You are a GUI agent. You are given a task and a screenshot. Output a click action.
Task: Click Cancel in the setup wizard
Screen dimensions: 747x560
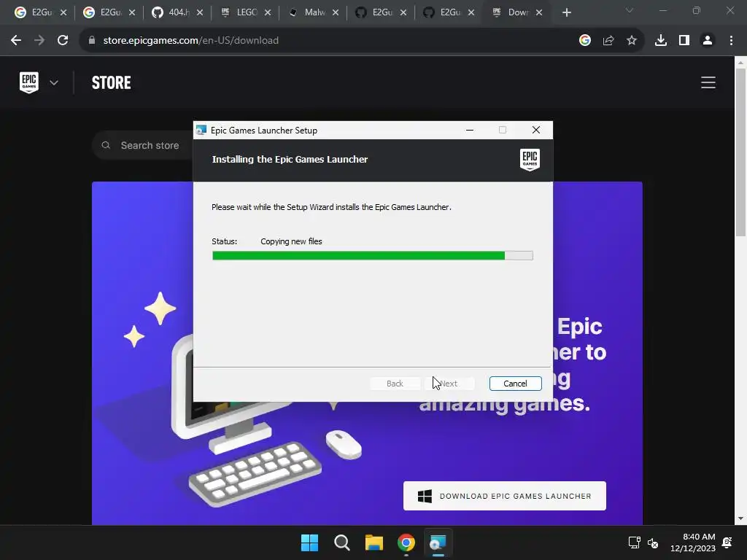516,384
